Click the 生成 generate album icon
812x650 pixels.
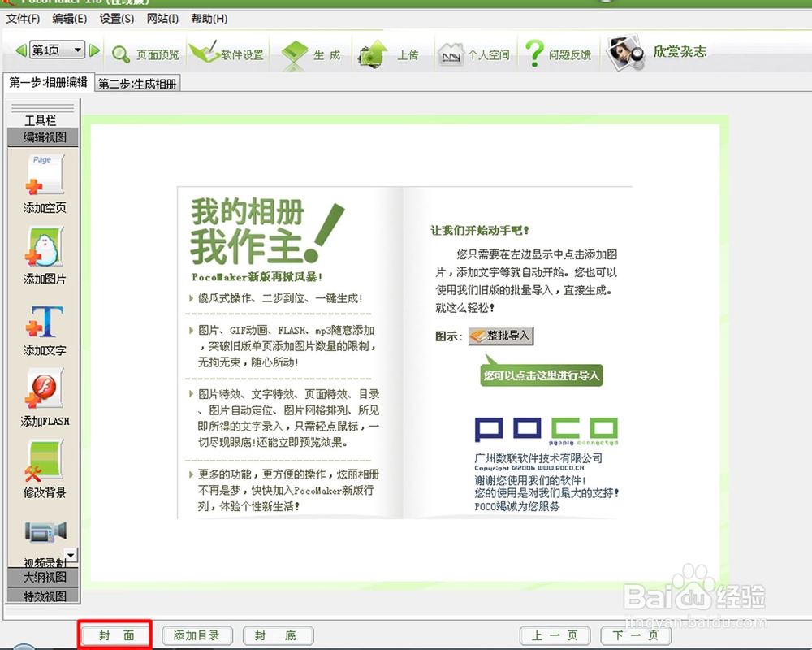(294, 54)
